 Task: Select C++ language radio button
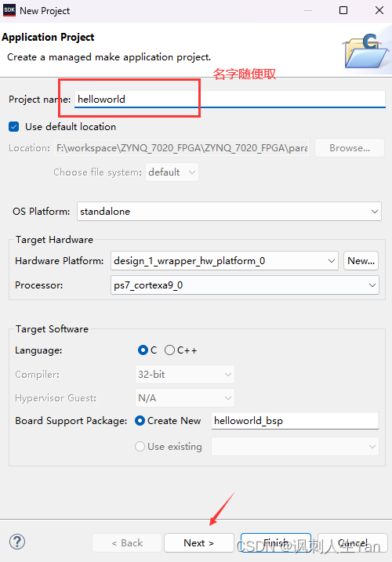(169, 350)
